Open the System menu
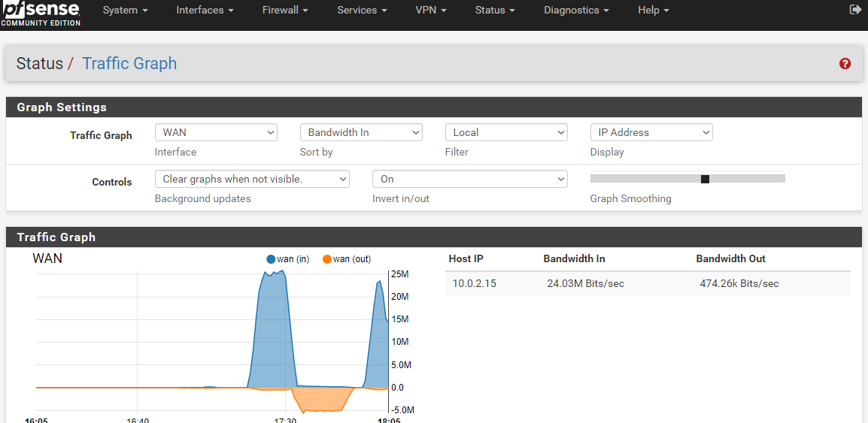 point(125,11)
